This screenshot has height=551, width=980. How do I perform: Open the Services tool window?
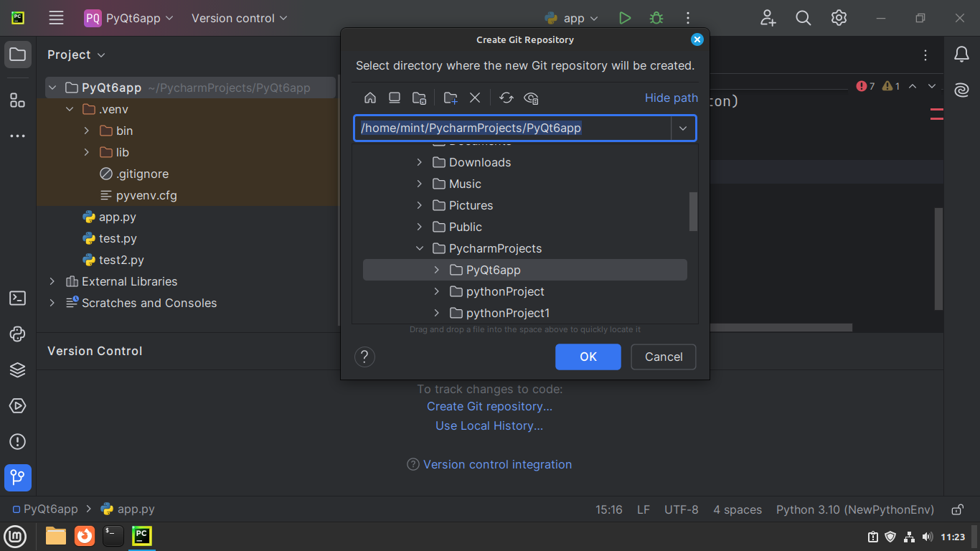[18, 406]
